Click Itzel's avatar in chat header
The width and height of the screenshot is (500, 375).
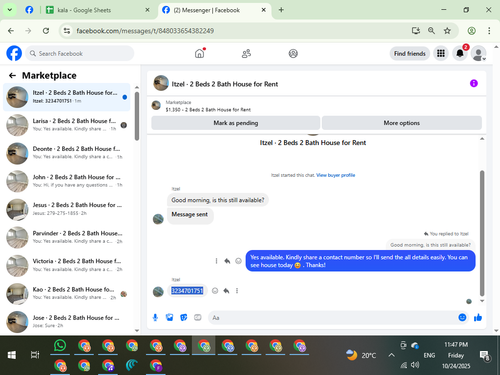tap(161, 83)
